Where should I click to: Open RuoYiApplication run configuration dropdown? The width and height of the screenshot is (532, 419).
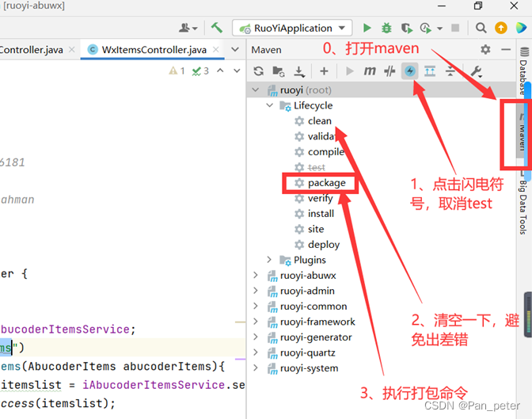[292, 28]
